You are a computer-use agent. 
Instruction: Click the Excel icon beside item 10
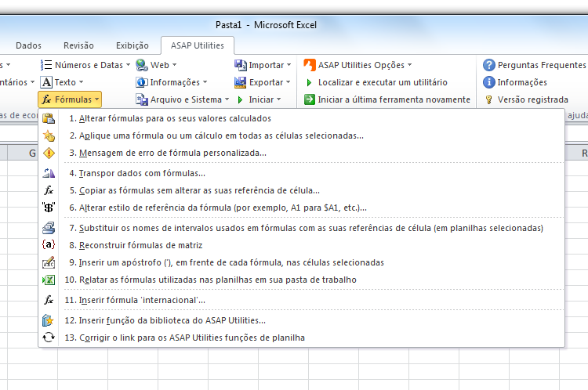pos(49,280)
